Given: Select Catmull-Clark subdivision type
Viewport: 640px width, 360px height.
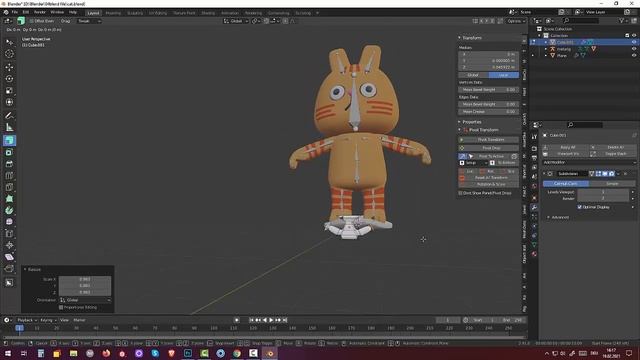Looking at the screenshot, I should pos(566,184).
